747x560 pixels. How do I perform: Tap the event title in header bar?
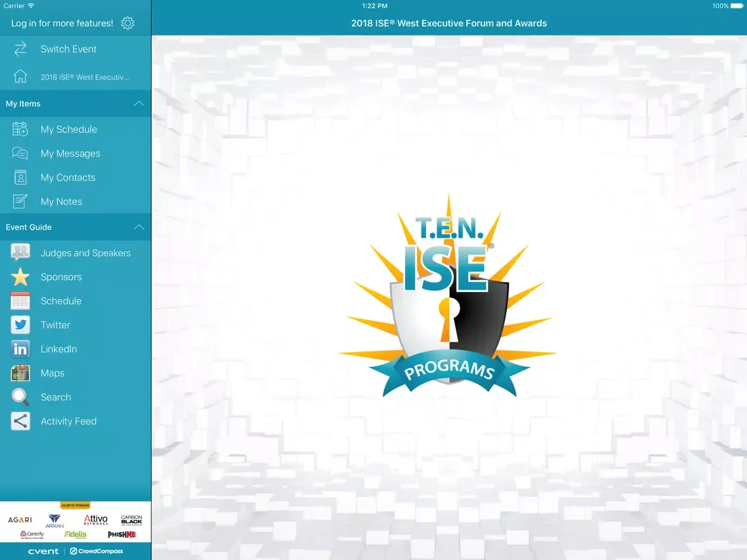(448, 24)
